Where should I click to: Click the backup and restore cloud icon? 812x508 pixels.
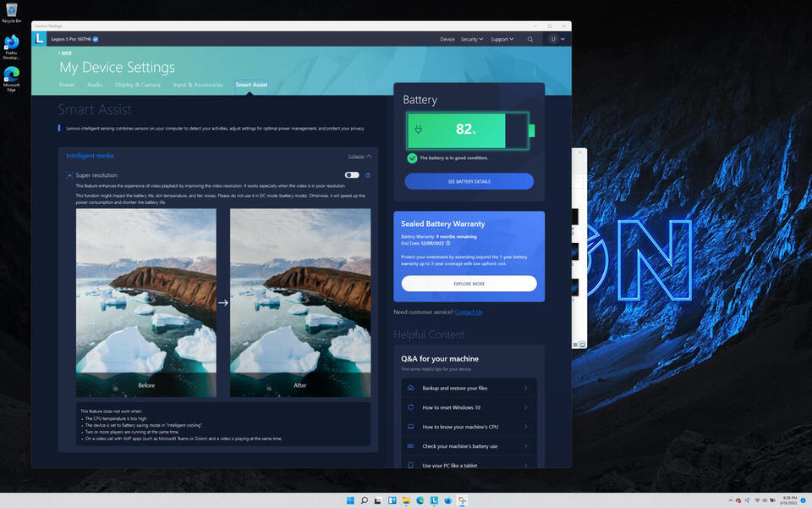point(411,388)
